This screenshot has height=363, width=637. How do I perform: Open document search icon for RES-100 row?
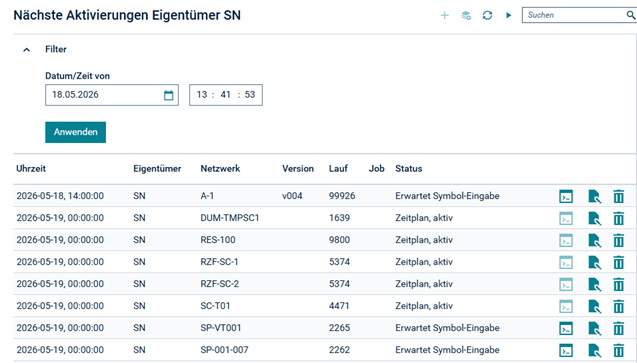594,240
